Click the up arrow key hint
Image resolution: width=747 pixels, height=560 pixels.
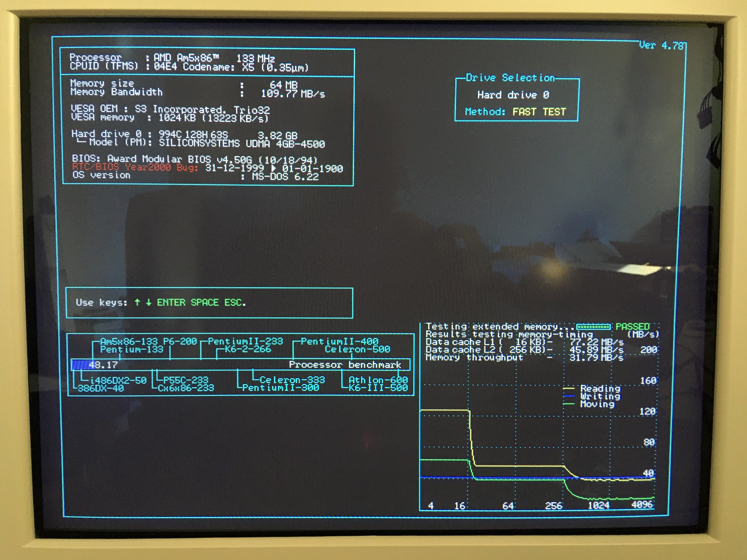pyautogui.click(x=137, y=302)
